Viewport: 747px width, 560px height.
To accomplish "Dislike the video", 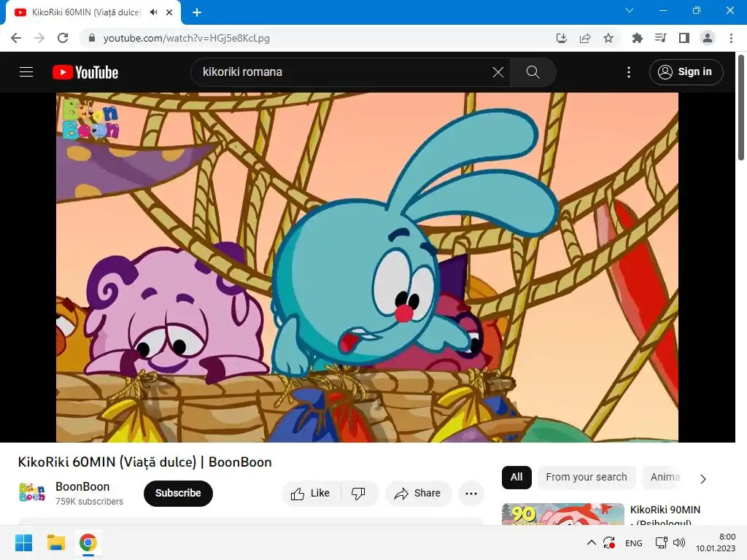I will 358,494.
